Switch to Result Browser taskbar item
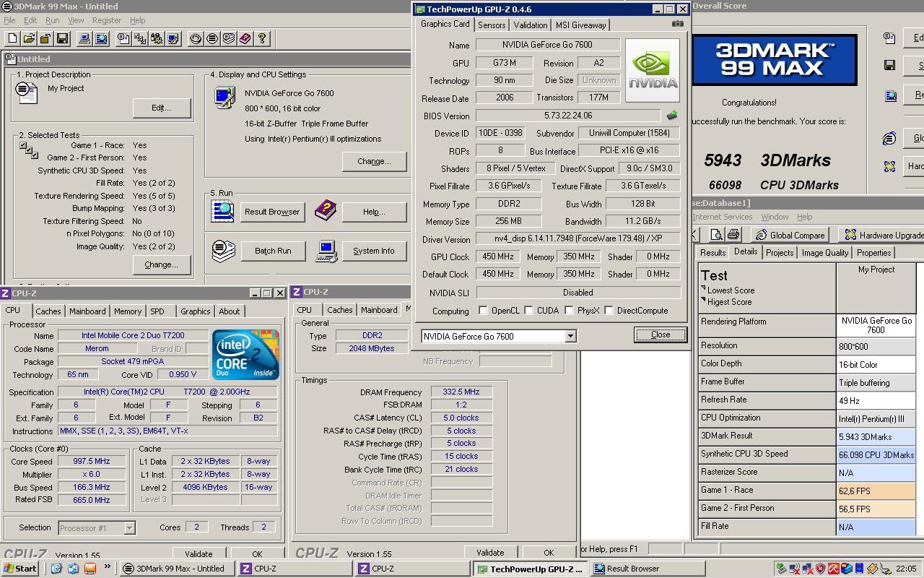This screenshot has height=578, width=924. (x=647, y=569)
